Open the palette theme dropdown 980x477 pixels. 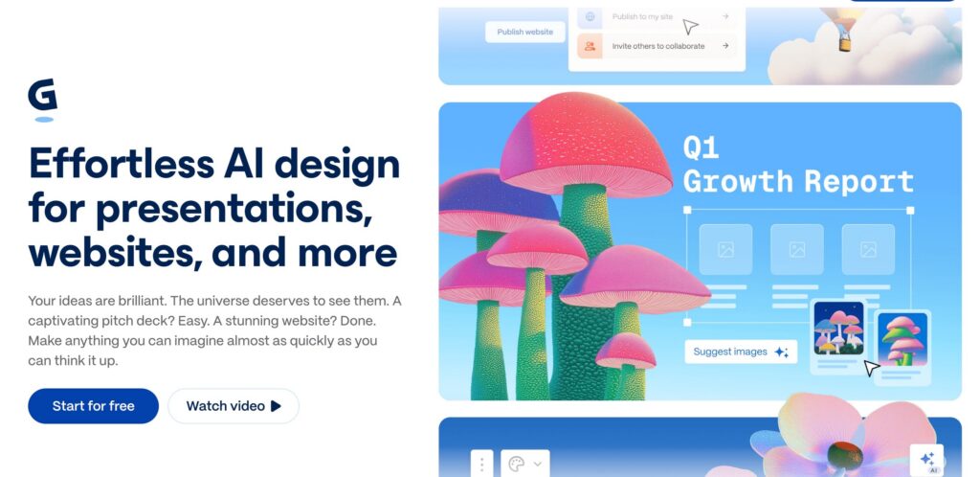525,465
